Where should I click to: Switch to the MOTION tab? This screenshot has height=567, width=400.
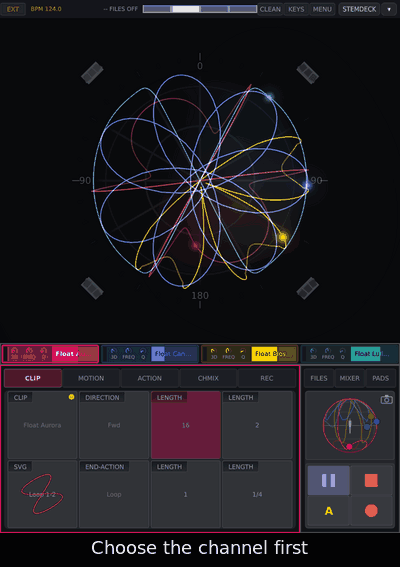(x=91, y=378)
